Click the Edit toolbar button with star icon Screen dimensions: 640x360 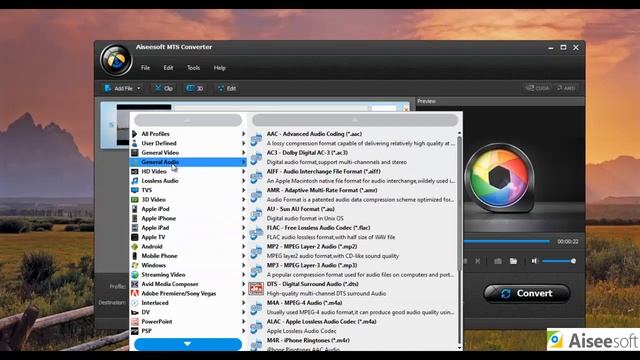pyautogui.click(x=227, y=88)
